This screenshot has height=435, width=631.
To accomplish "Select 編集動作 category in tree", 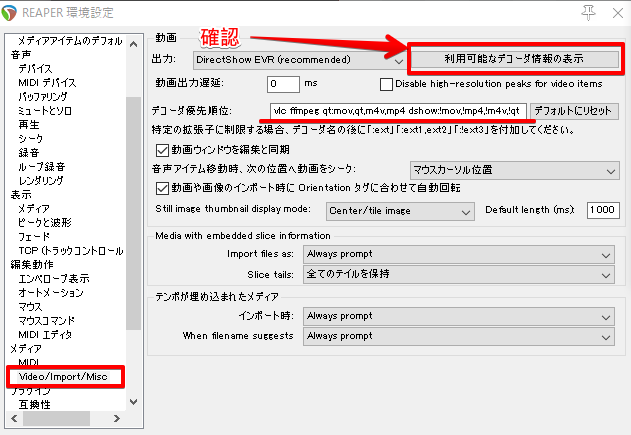I will pyautogui.click(x=32, y=265).
